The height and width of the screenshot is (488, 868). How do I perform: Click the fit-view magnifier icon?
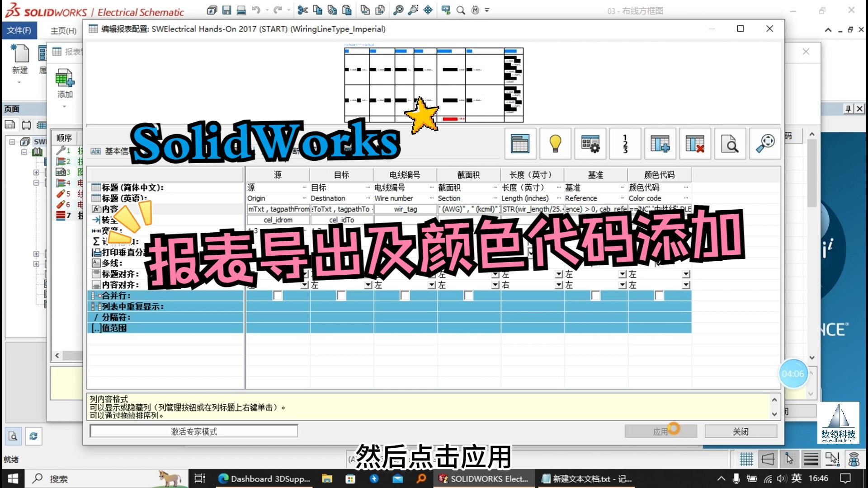(765, 144)
